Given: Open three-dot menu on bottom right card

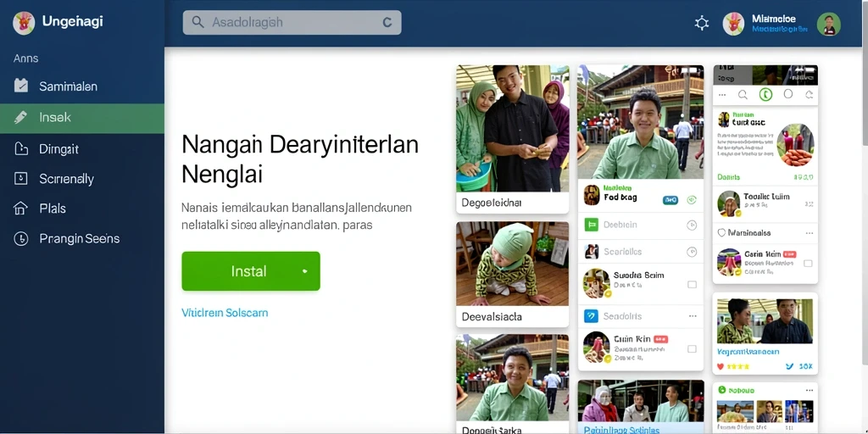Looking at the screenshot, I should (x=810, y=390).
